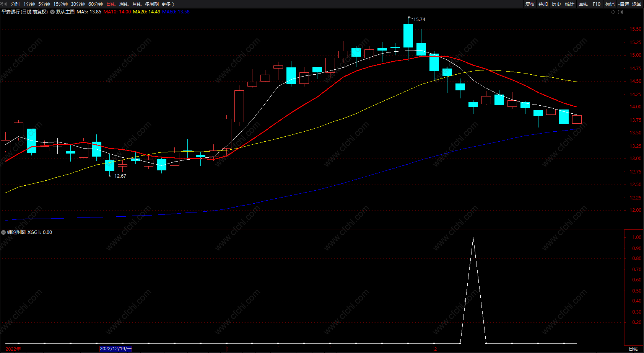
Task: Select the 日线 daily tab
Action: (111, 4)
